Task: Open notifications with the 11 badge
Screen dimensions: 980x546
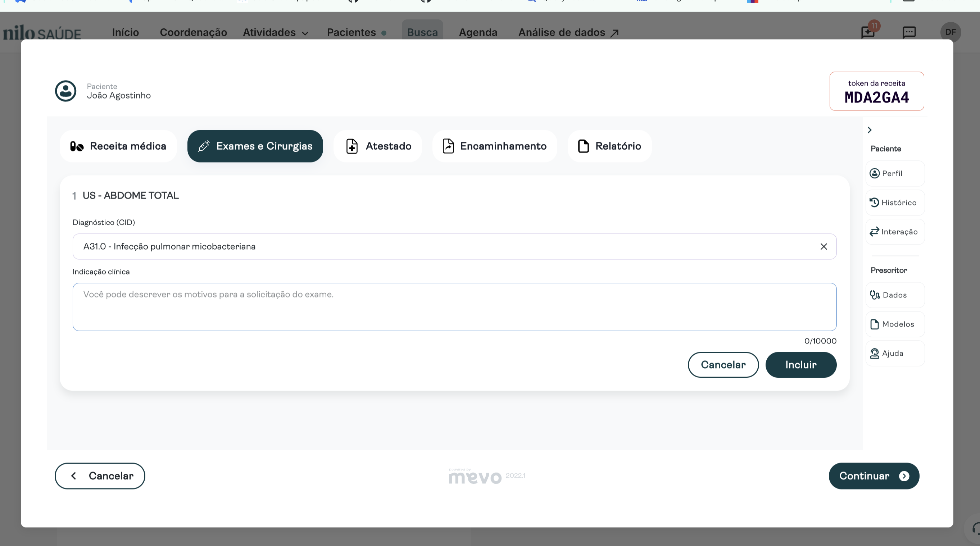Action: point(868,32)
